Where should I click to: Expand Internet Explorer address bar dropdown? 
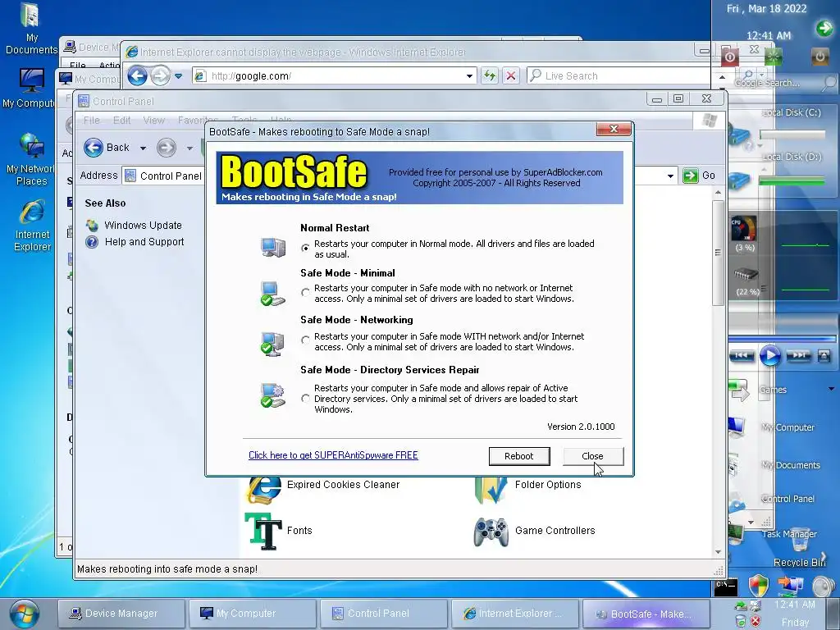coord(469,76)
